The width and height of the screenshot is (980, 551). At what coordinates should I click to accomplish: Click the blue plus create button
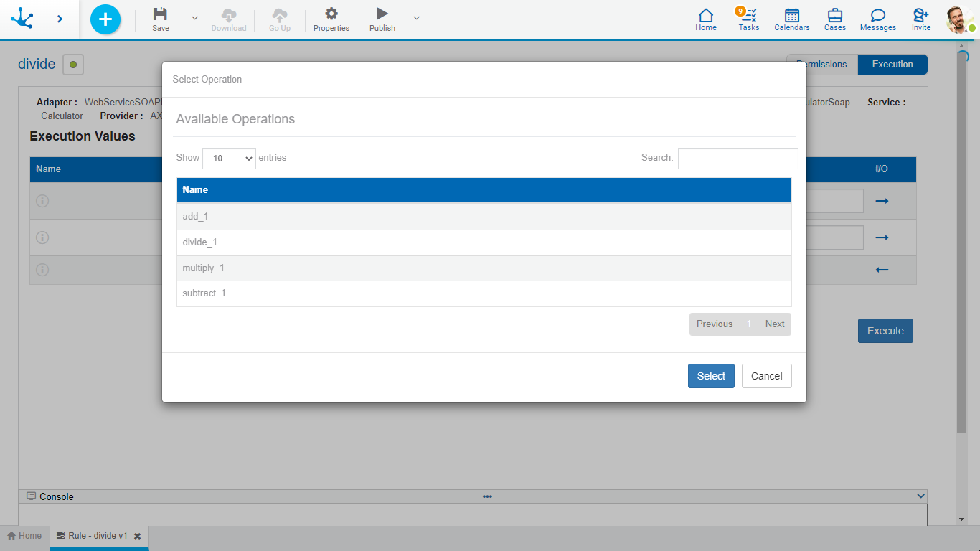tap(105, 19)
